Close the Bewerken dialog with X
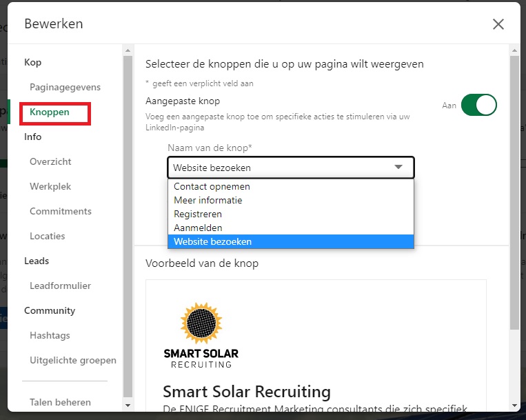The image size is (526, 420). click(498, 24)
